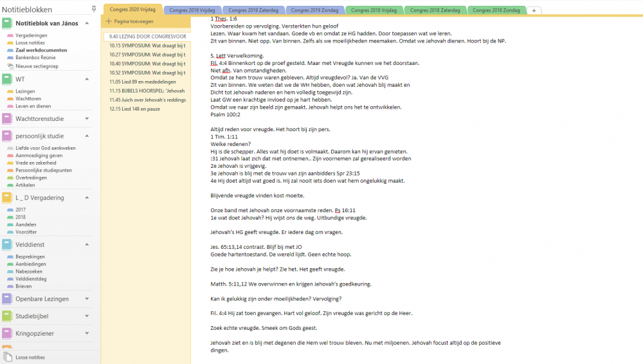Open Losse notities quick notes at the bottom

[30, 357]
